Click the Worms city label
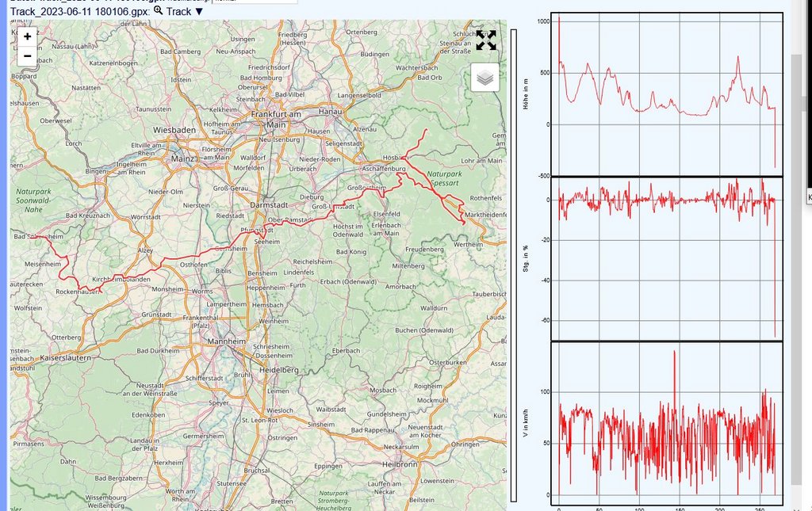 coord(202,292)
